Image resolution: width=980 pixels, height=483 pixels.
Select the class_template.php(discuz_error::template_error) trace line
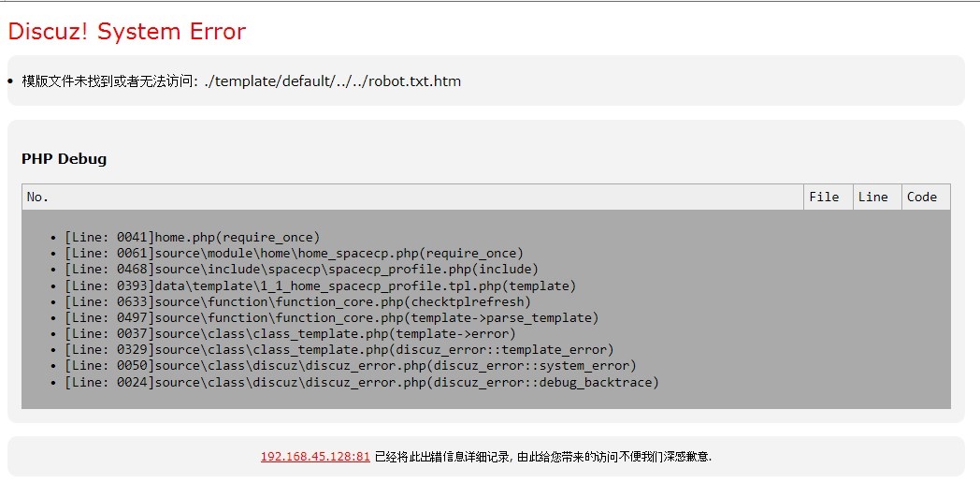pyautogui.click(x=339, y=350)
